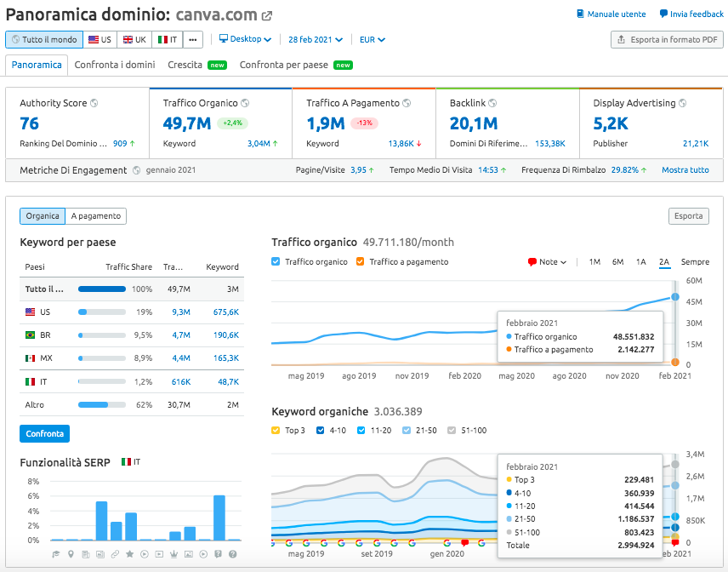Open the 3,04M organic Keyword link
This screenshot has width=728, height=572.
[x=259, y=144]
